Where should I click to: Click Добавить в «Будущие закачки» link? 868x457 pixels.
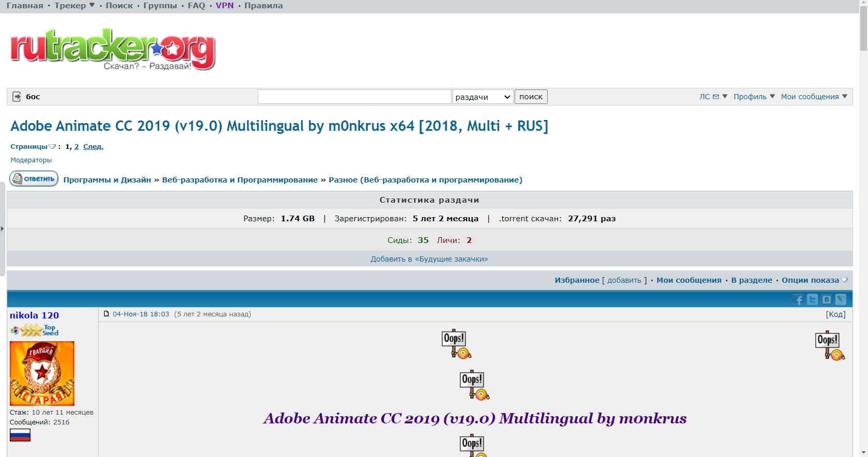coord(429,259)
